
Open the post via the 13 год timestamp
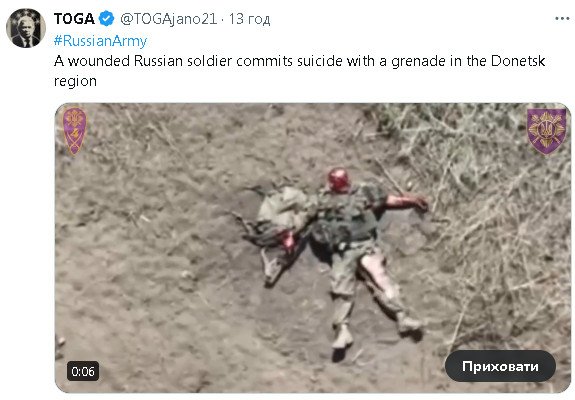click(x=249, y=19)
